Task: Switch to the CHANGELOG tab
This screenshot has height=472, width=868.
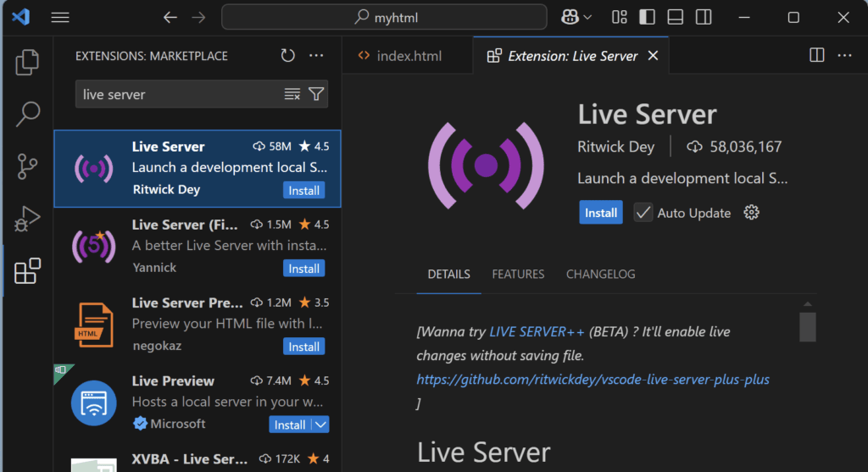Action: coord(601,274)
